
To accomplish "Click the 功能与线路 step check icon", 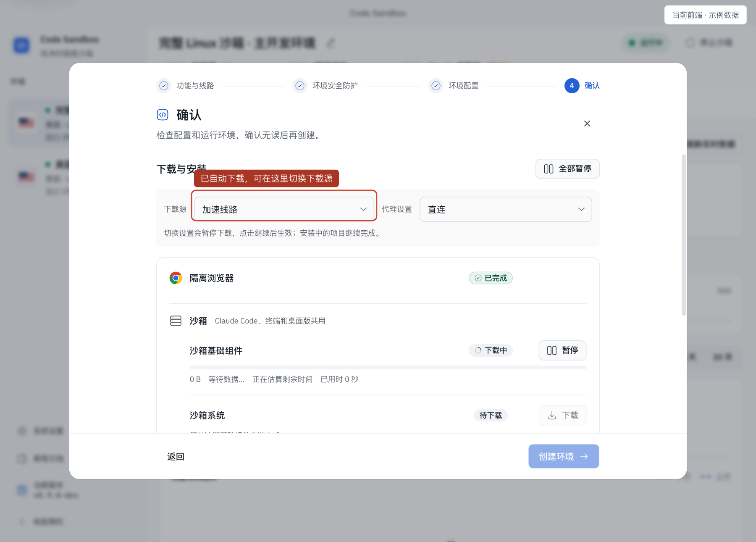I will click(x=164, y=86).
